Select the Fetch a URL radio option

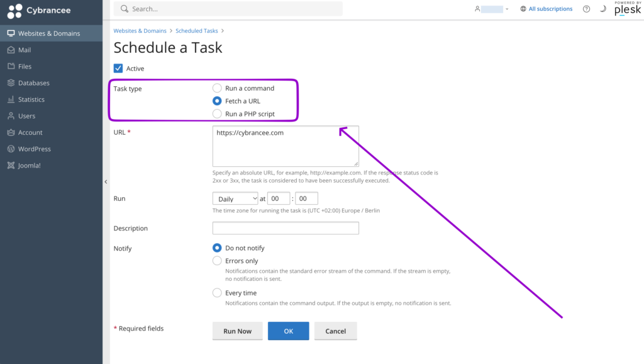(x=217, y=101)
